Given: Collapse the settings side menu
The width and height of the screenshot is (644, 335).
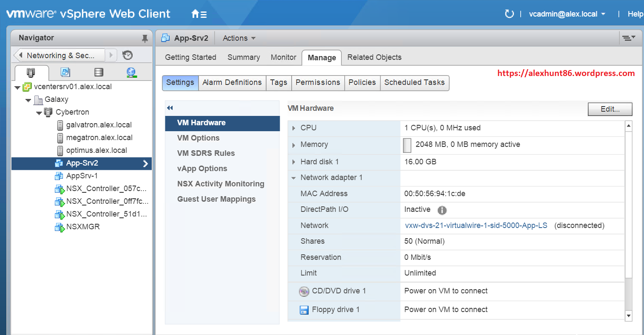Looking at the screenshot, I should [x=170, y=108].
